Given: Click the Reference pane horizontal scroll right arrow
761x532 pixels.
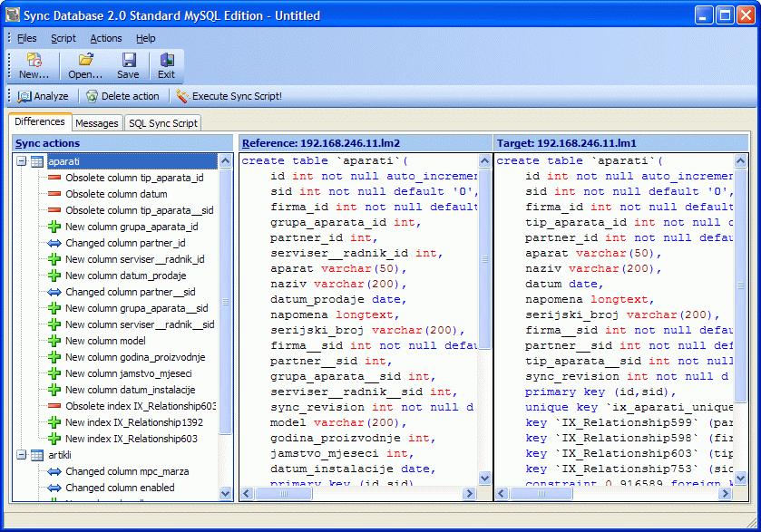Looking at the screenshot, I should pos(469,494).
